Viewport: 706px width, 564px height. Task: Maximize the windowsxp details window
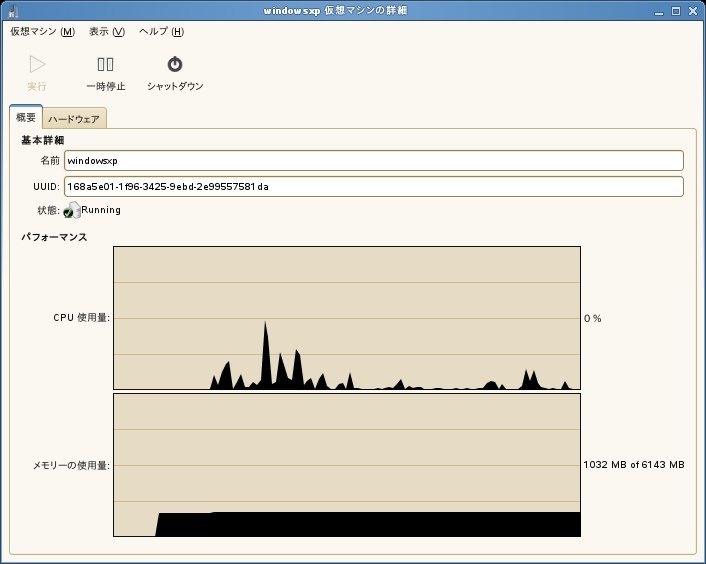click(x=676, y=11)
